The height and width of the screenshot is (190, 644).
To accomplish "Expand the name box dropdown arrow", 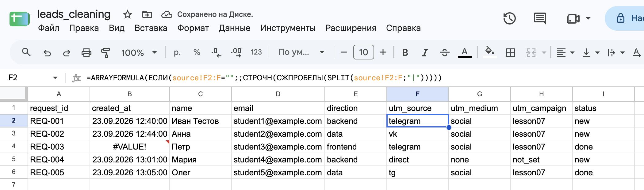I will pyautogui.click(x=55, y=78).
